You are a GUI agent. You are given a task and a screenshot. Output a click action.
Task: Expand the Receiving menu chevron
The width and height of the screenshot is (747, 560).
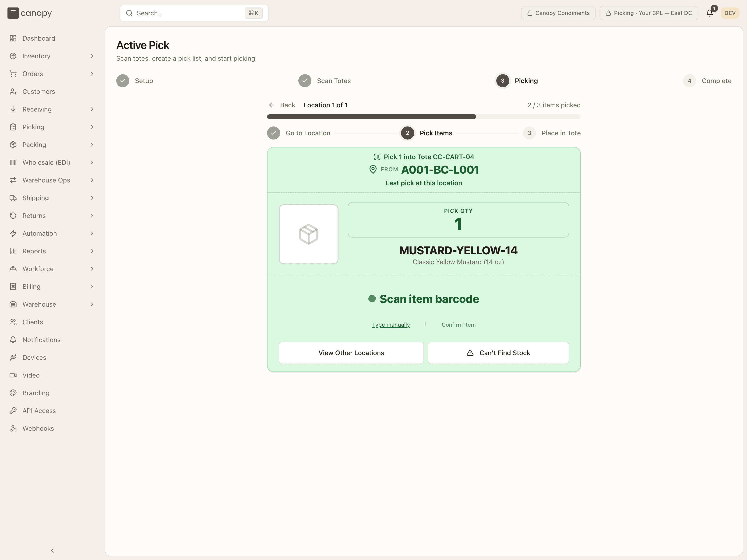pyautogui.click(x=92, y=109)
